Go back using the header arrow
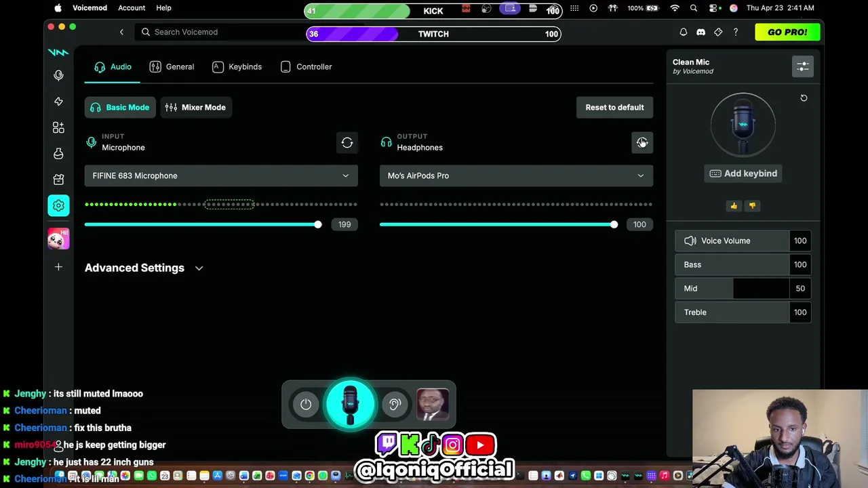Image resolution: width=868 pixels, height=488 pixels. 121,32
